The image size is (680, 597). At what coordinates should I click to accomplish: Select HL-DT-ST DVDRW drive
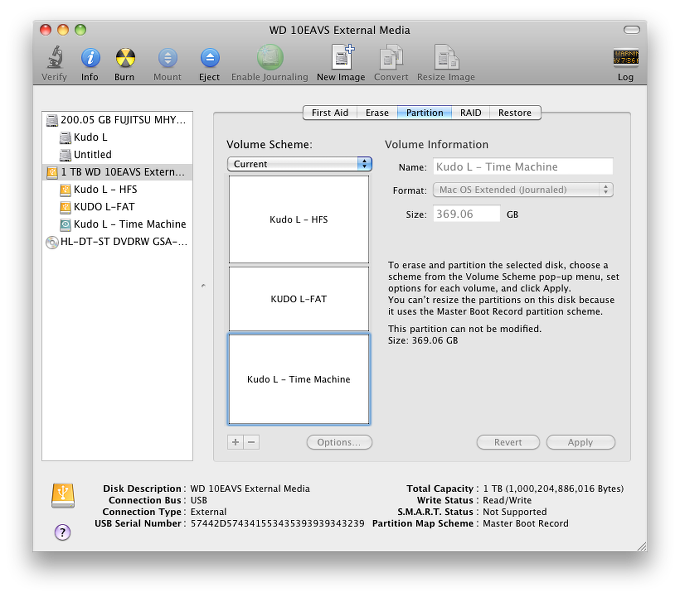click(117, 241)
